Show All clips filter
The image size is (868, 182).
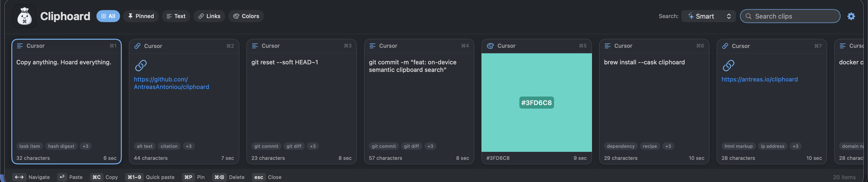[x=108, y=16]
